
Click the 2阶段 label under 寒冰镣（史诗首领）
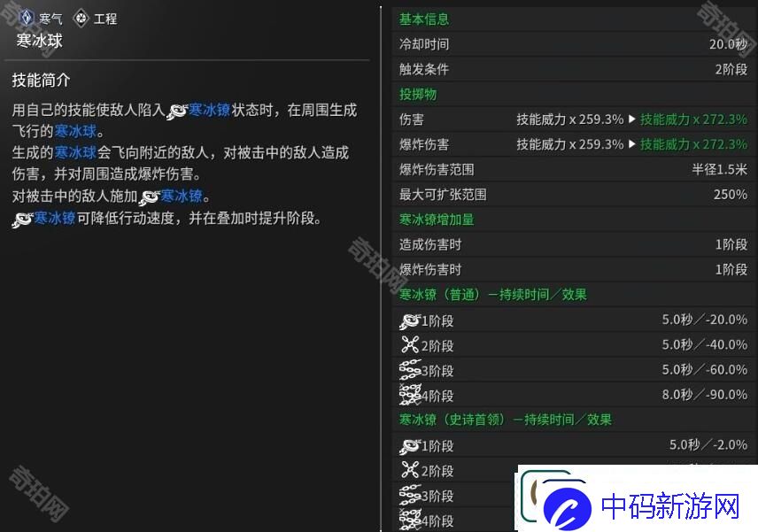[x=437, y=471]
